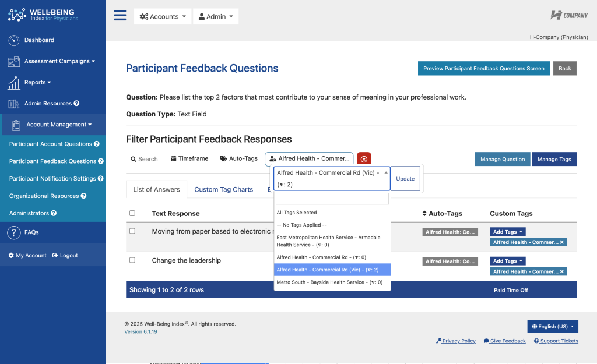
Task: Click the H-Company logo
Action: (569, 15)
